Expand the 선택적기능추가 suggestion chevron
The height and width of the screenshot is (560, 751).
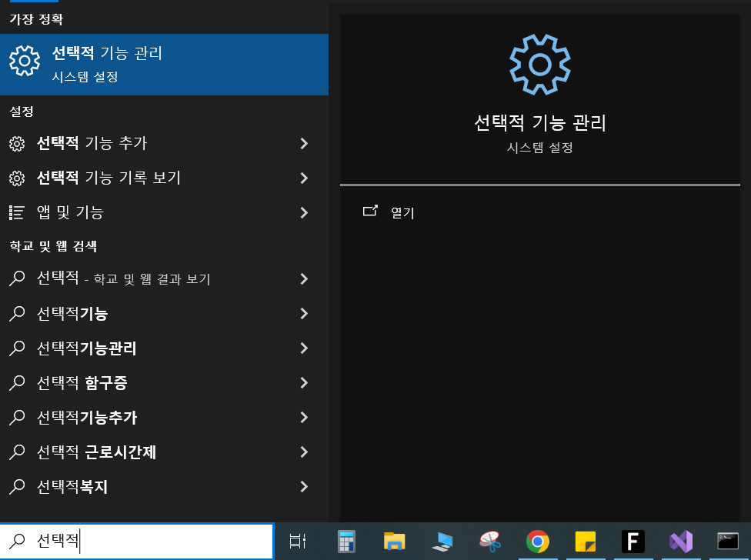tap(304, 418)
